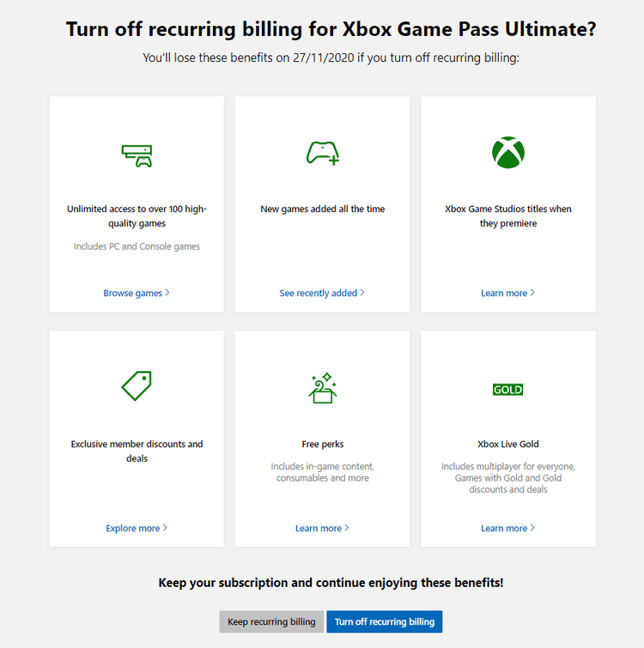Open Learn more under Xbox Live Gold
This screenshot has width=644, height=648.
coord(508,528)
